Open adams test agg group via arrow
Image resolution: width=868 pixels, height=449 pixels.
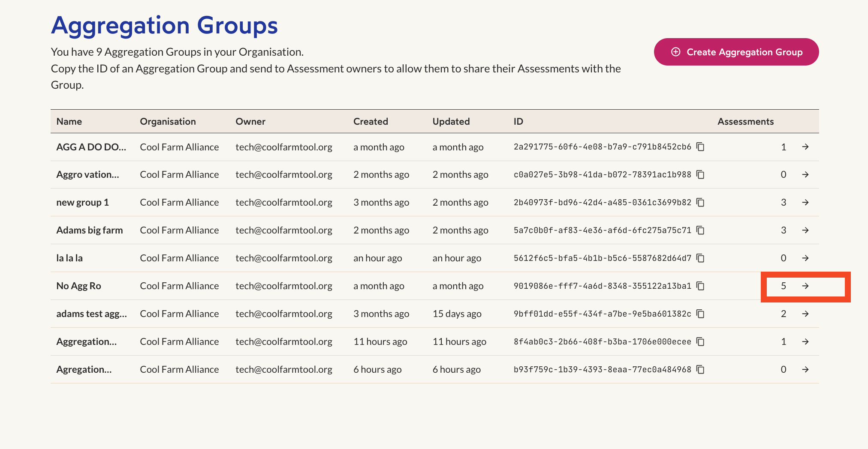[805, 314]
